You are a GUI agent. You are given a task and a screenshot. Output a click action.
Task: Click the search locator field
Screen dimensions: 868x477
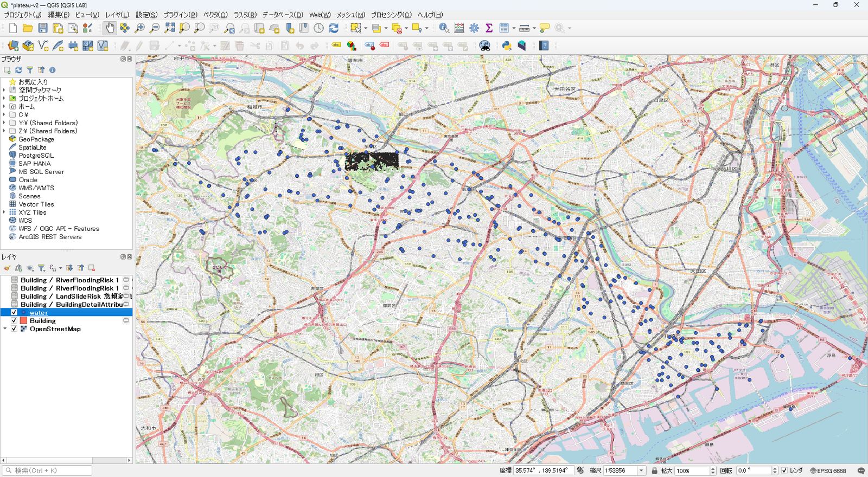[x=47, y=470]
